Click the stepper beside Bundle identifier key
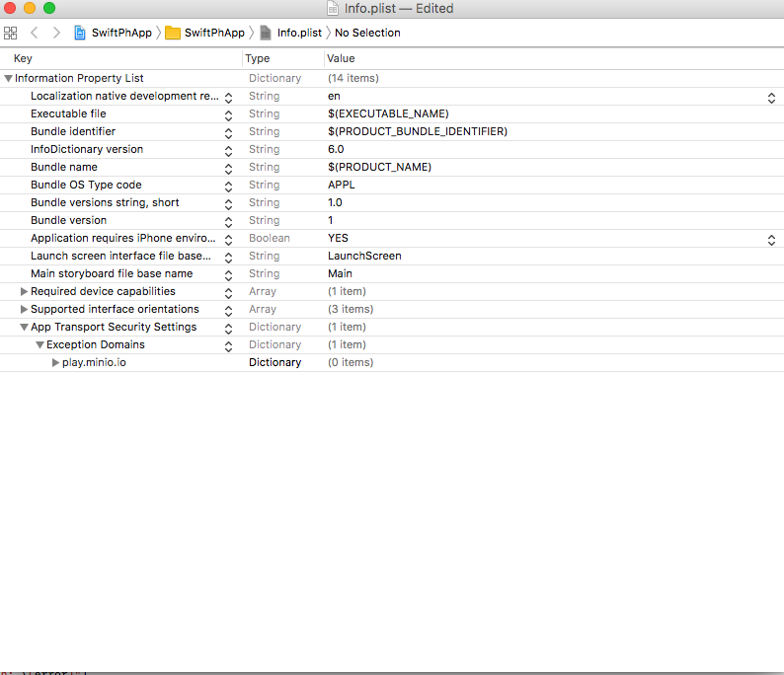784x675 pixels. pyautogui.click(x=228, y=132)
